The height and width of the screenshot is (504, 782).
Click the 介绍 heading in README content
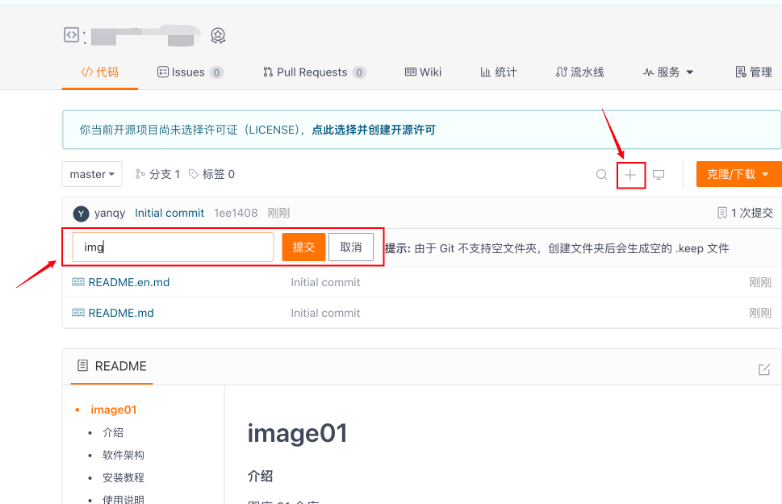coord(260,476)
